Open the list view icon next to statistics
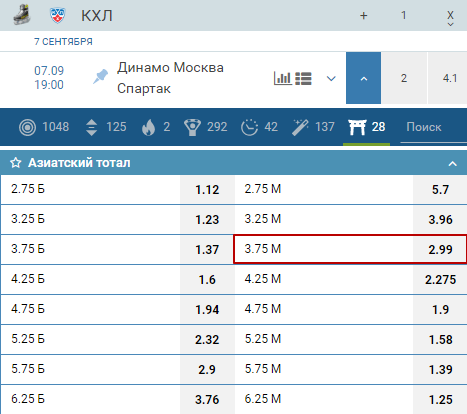Screen dimensions: 467x414 tap(303, 79)
